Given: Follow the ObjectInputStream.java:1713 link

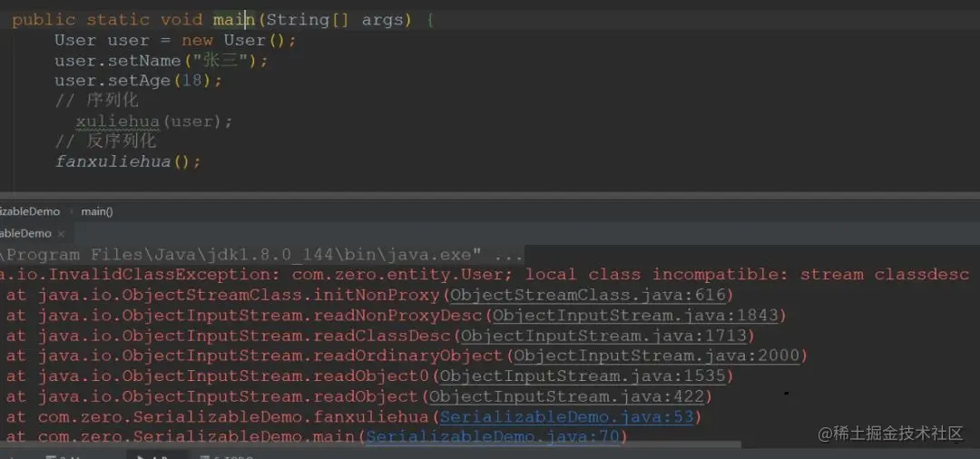Looking at the screenshot, I should pos(603,336).
